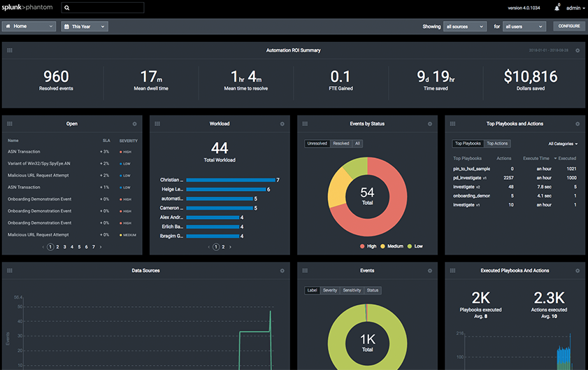Click the search magnifier icon
Image resolution: width=588 pixels, height=370 pixels.
[x=66, y=8]
